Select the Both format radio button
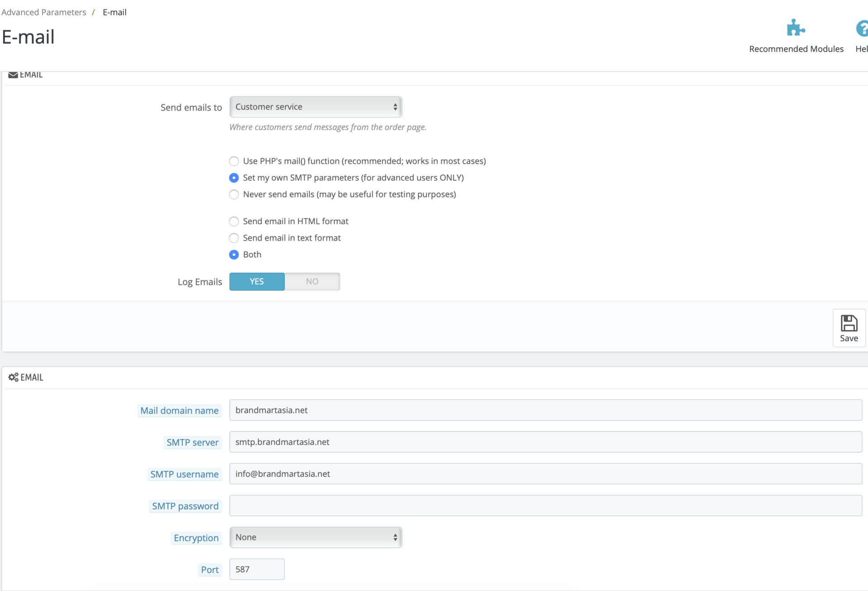 (x=234, y=255)
